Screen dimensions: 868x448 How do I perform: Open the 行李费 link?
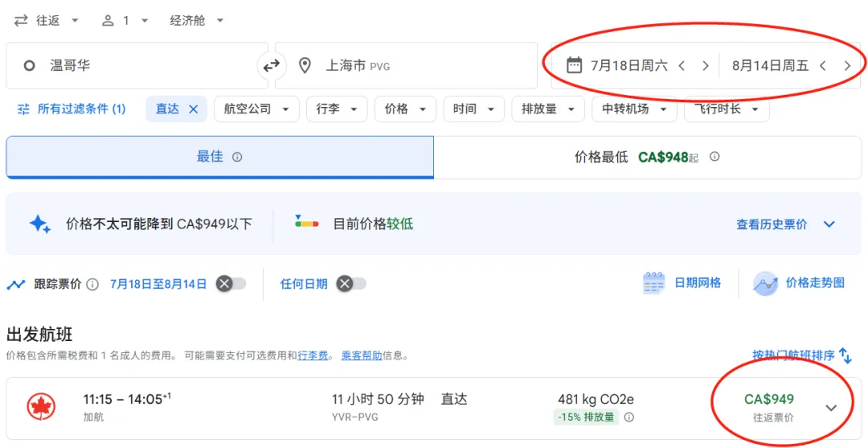click(x=313, y=356)
